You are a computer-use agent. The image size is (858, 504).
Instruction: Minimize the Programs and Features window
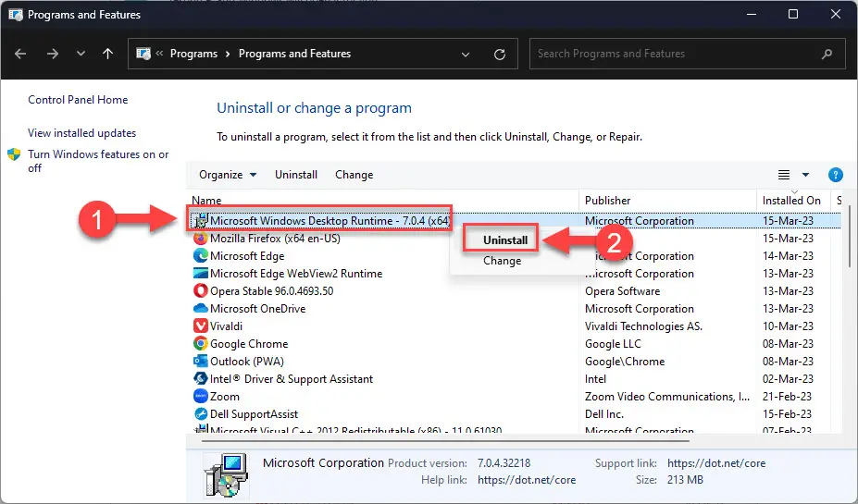752,14
